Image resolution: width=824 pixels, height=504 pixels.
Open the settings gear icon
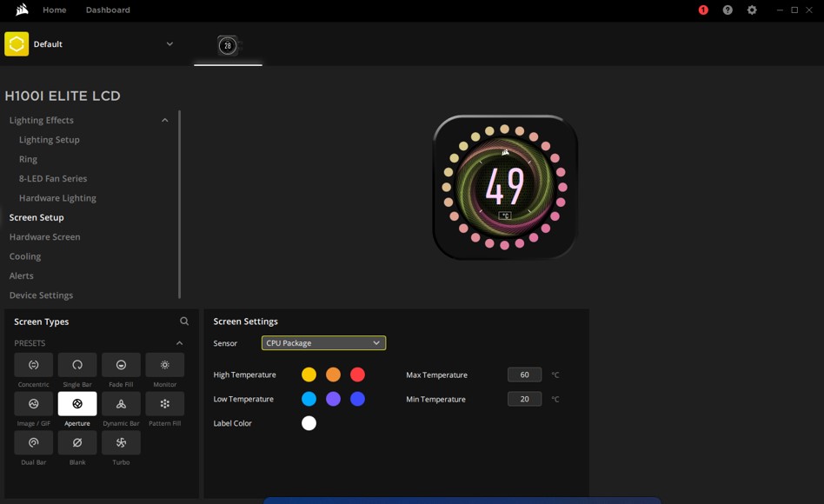tap(752, 10)
